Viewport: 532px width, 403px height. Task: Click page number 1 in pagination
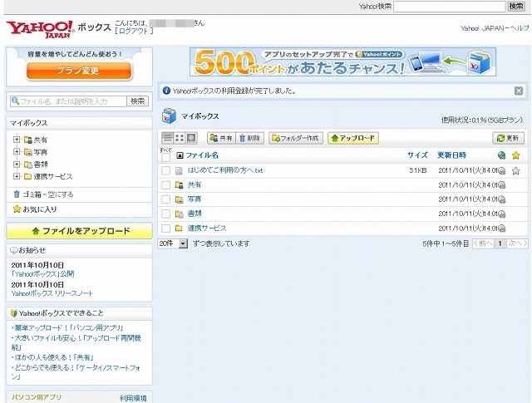pos(500,243)
